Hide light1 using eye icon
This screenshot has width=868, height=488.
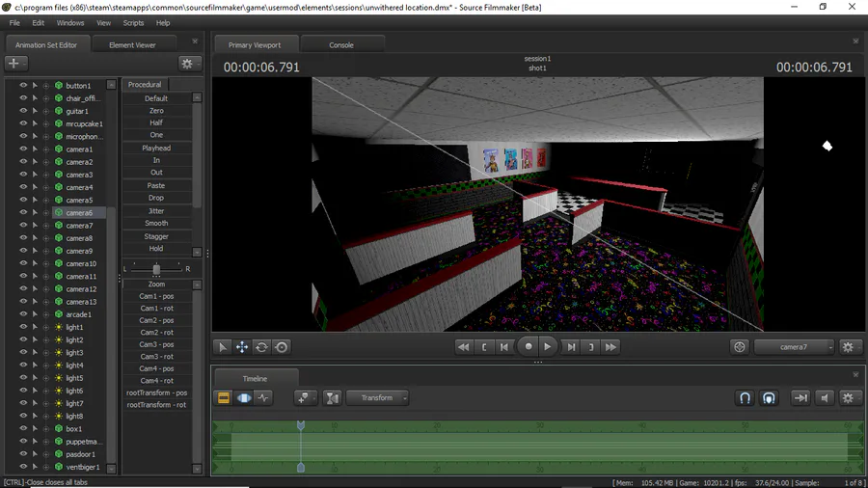pos(23,327)
